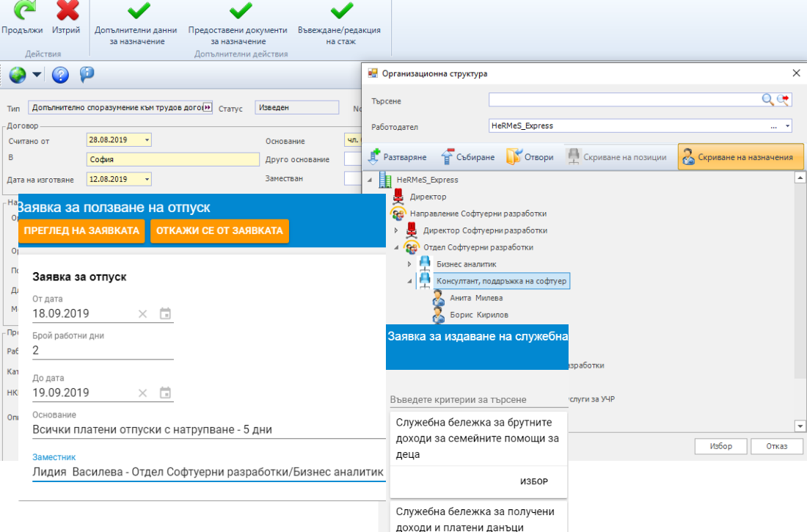Image resolution: width=807 pixels, height=532 pixels.
Task: Click the Избор button in dialog
Action: pyautogui.click(x=720, y=446)
